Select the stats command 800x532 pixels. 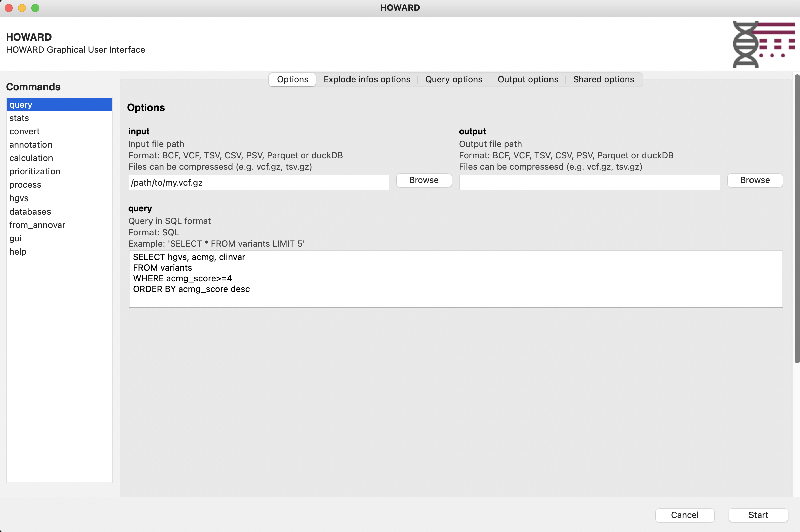click(19, 118)
